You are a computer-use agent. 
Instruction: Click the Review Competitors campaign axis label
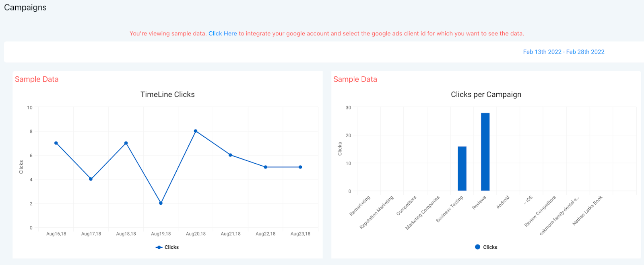(540, 211)
